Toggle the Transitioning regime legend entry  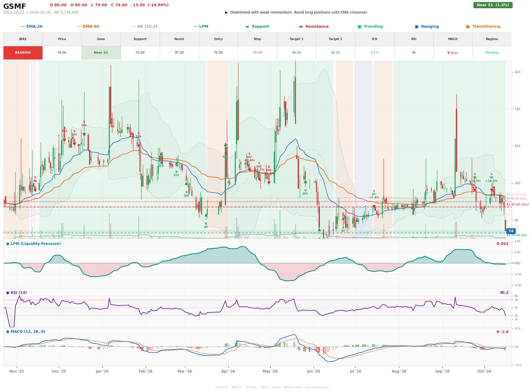tap(483, 27)
